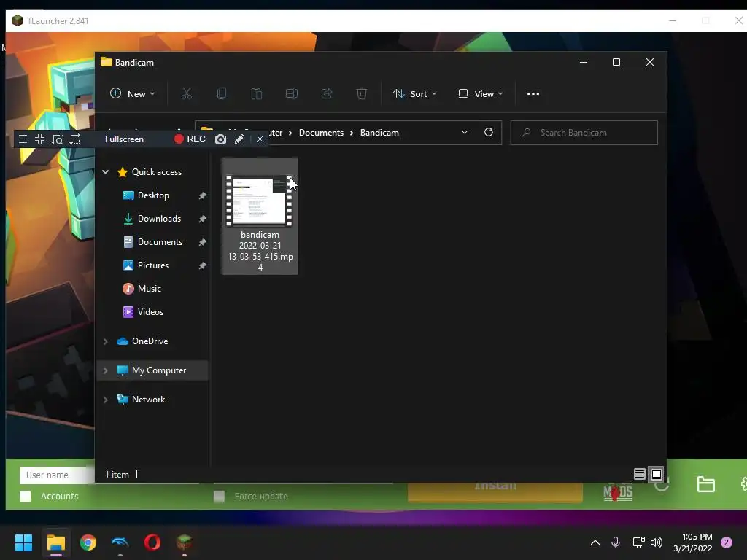Open Music in the navigation pane
Image resolution: width=747 pixels, height=560 pixels.
pos(149,289)
